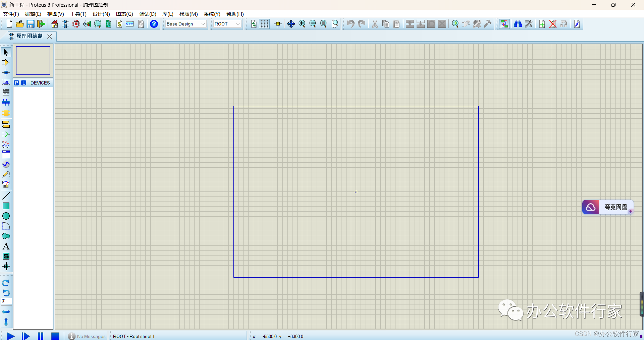The width and height of the screenshot is (644, 340).
Task: Open the 编辑(E) menu
Action: coord(33,14)
